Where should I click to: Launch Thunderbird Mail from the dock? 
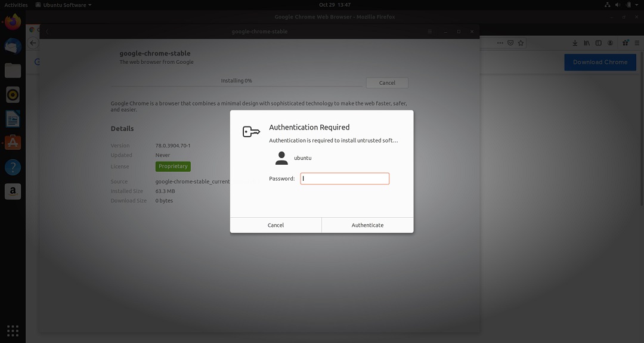[13, 46]
